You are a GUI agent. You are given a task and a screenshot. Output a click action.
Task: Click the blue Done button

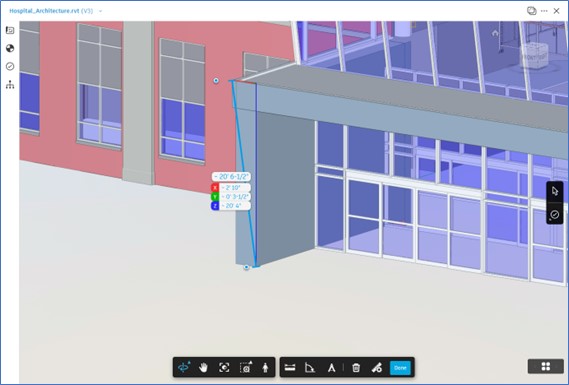(400, 368)
